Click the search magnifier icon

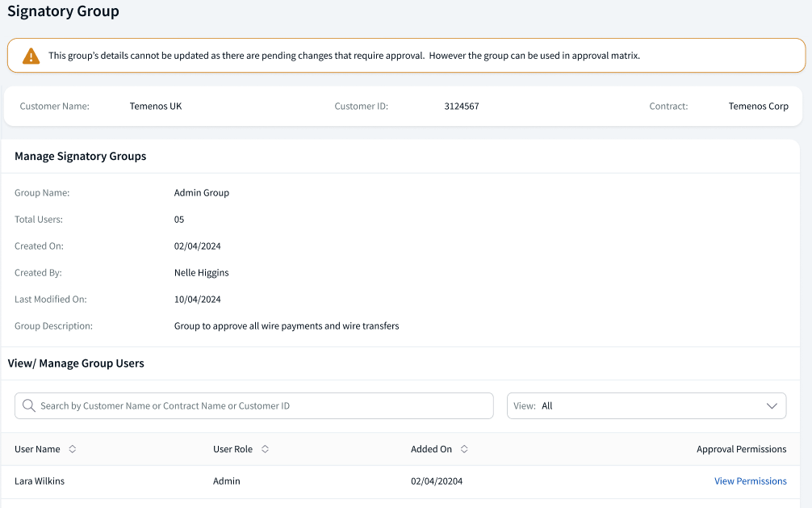[x=29, y=405]
